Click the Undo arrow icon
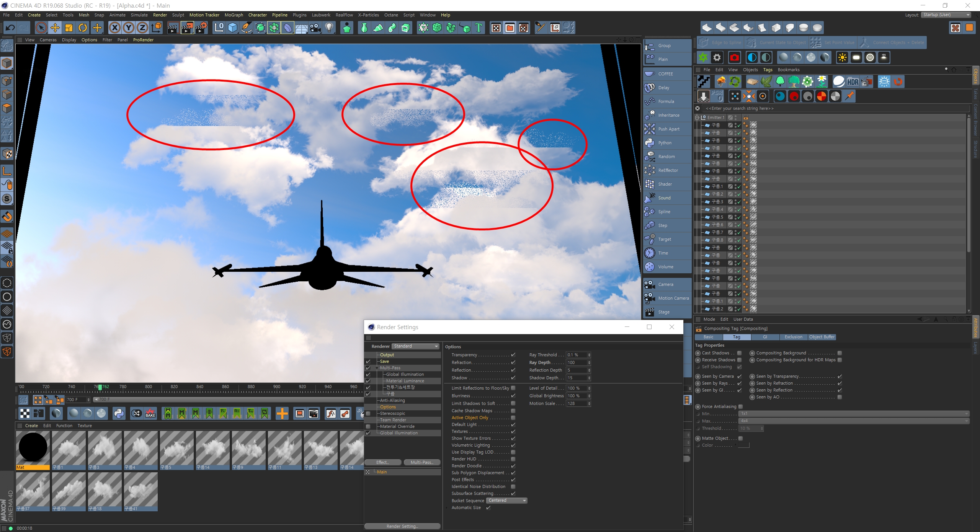Viewport: 980px width, 532px height. [x=10, y=28]
